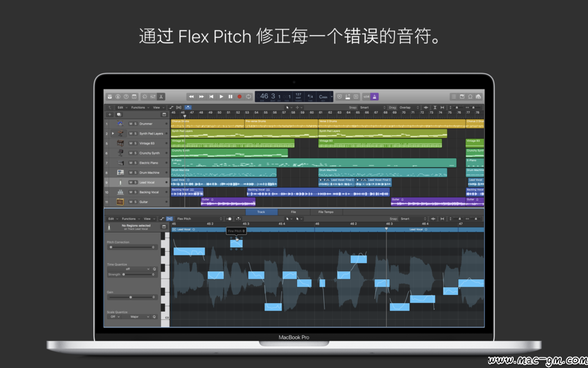The image size is (588, 368).
Task: Open LCD display mode arrow
Action: [x=332, y=96]
